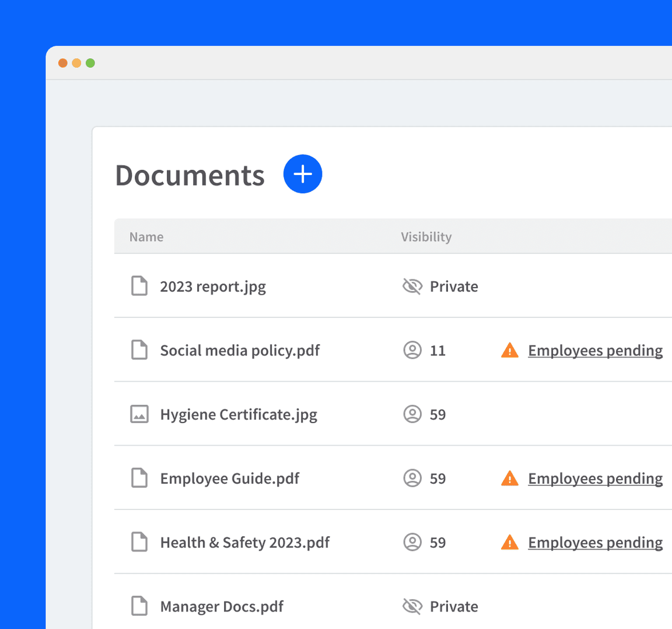Select the Visibility column header
672x629 pixels.
[x=426, y=236]
